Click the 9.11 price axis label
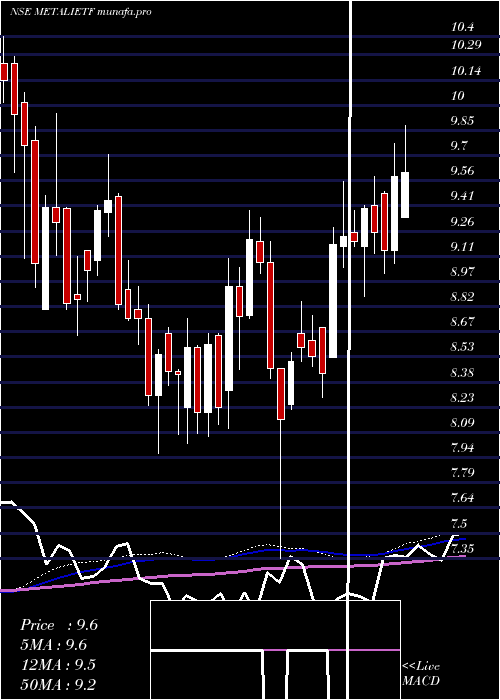Viewport: 500px width, 700px height. pyautogui.click(x=464, y=246)
